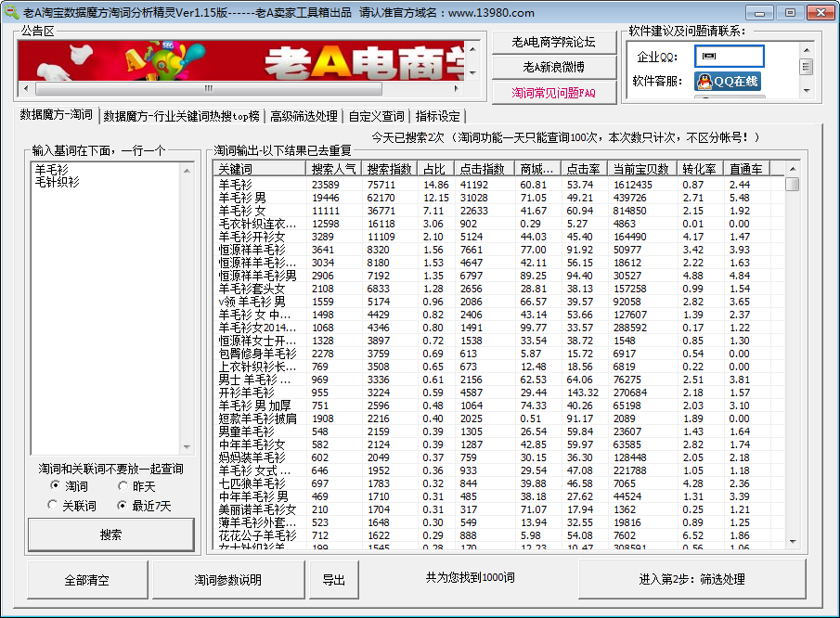
Task: Open the 指标设定 tab
Action: 438,116
